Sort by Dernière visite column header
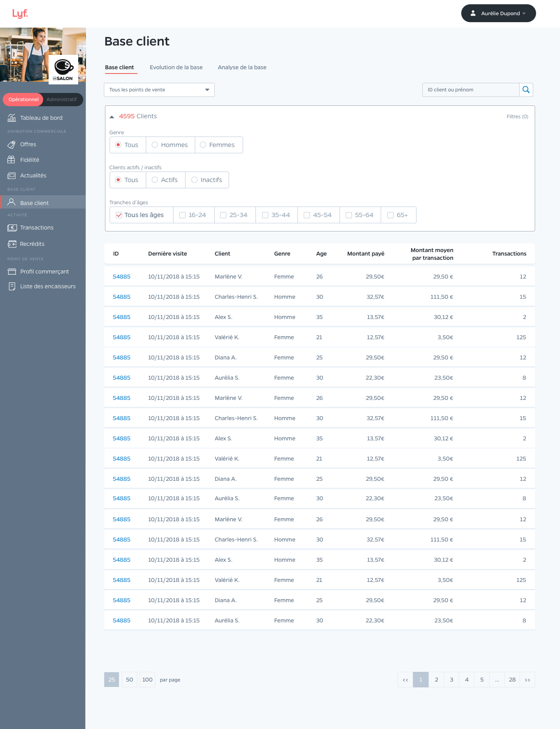Screen dimensions: 560x729 click(x=168, y=254)
